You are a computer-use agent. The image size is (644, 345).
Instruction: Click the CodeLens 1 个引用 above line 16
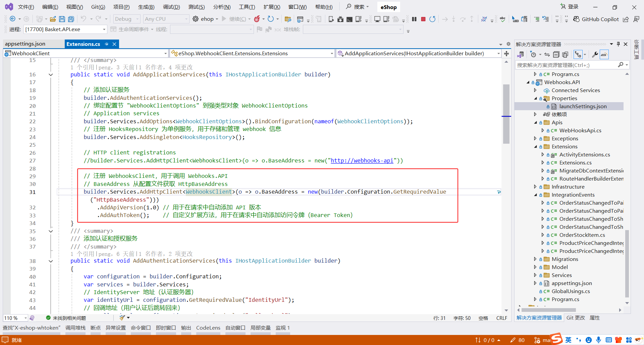(82, 67)
